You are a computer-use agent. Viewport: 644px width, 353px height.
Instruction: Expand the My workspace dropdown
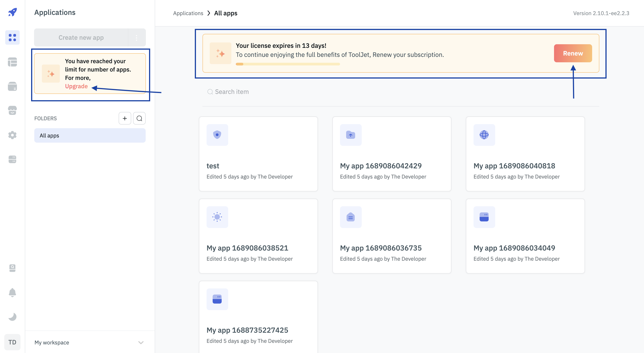tap(141, 342)
